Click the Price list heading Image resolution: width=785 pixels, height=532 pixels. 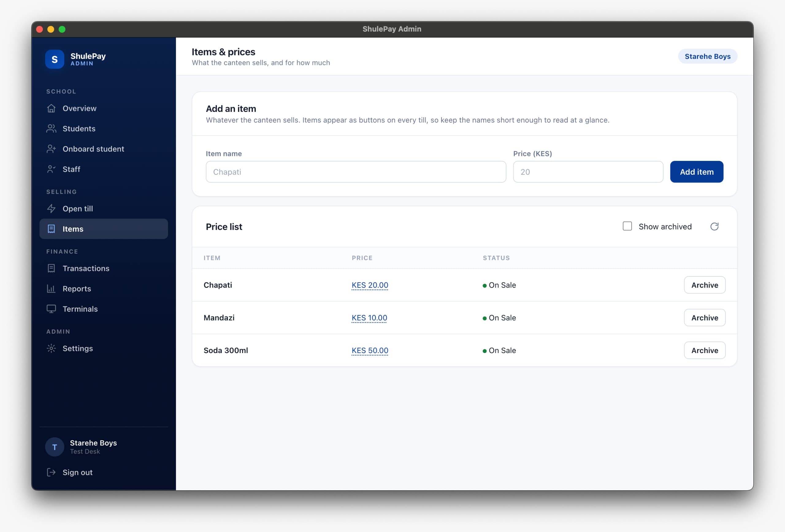click(224, 227)
